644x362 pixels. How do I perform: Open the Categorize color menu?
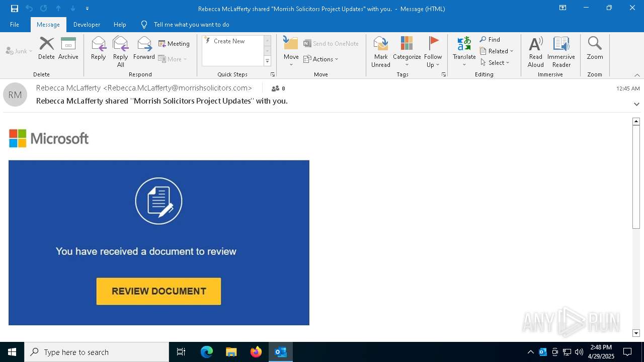407,52
